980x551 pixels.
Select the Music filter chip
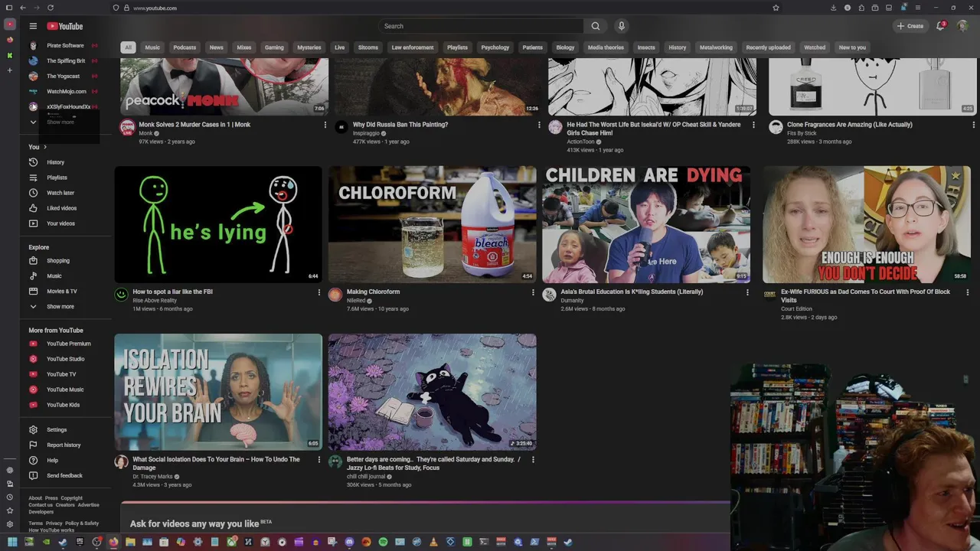point(152,47)
